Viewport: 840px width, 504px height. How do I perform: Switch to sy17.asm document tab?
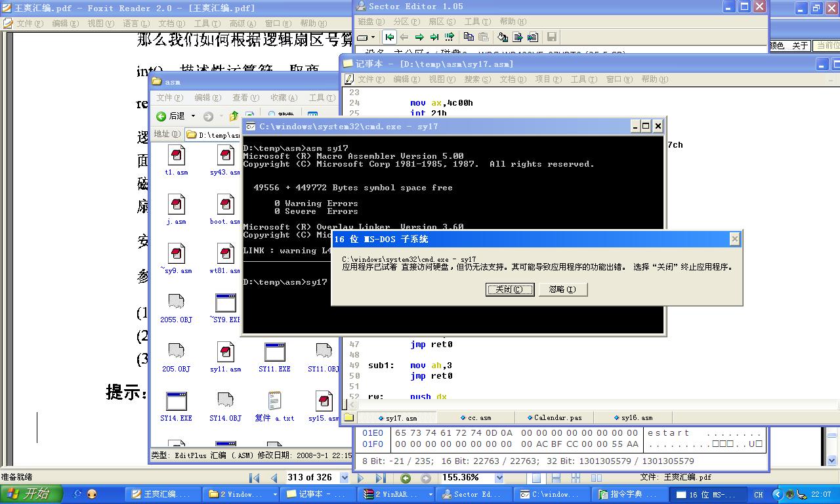coord(397,417)
